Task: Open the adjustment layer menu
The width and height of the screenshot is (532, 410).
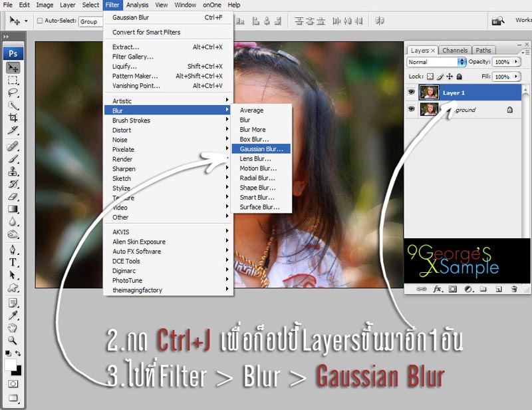Action: click(469, 289)
